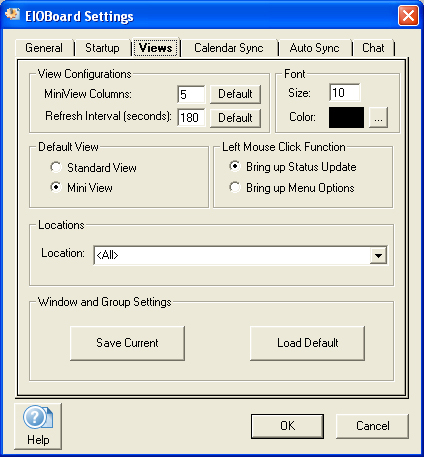Viewport: 424px width, 457px height.
Task: Expand the Location dropdown arrow
Action: (x=378, y=256)
